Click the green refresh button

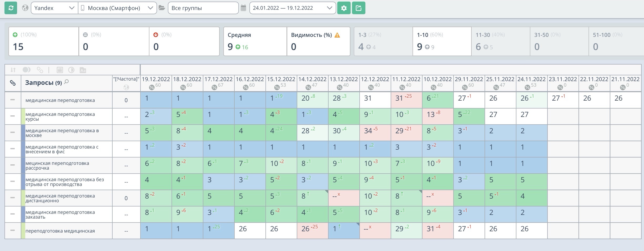tap(11, 8)
